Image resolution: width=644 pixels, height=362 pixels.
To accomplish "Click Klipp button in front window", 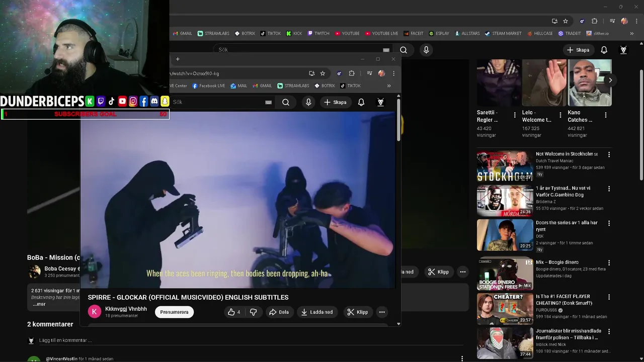I will [357, 312].
